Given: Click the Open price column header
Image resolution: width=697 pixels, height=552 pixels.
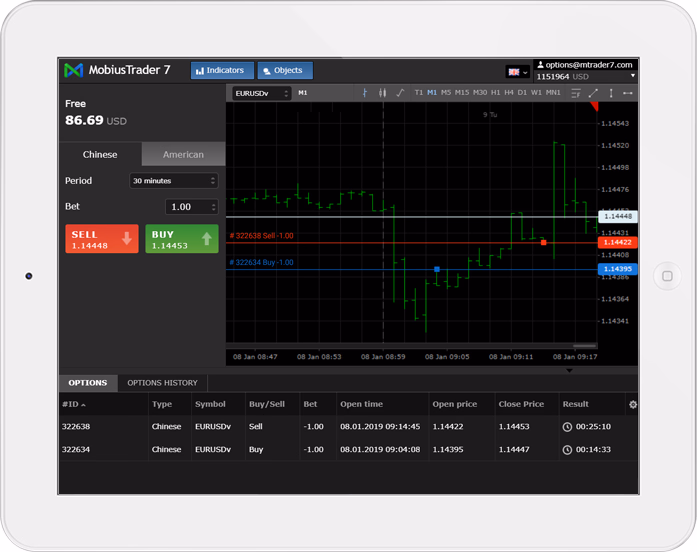Looking at the screenshot, I should coord(455,404).
